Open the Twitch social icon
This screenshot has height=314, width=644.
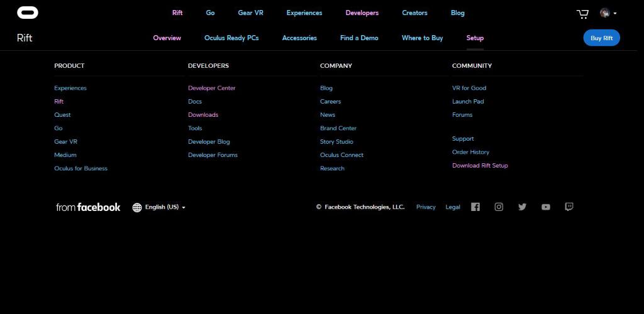click(569, 207)
